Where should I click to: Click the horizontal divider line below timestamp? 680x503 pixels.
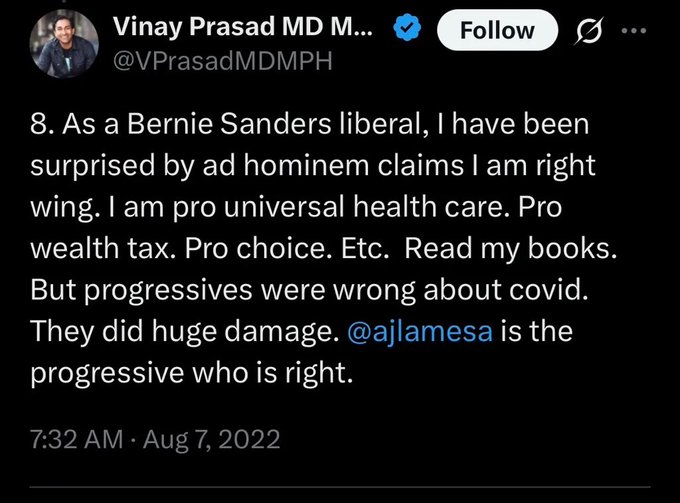[x=340, y=487]
